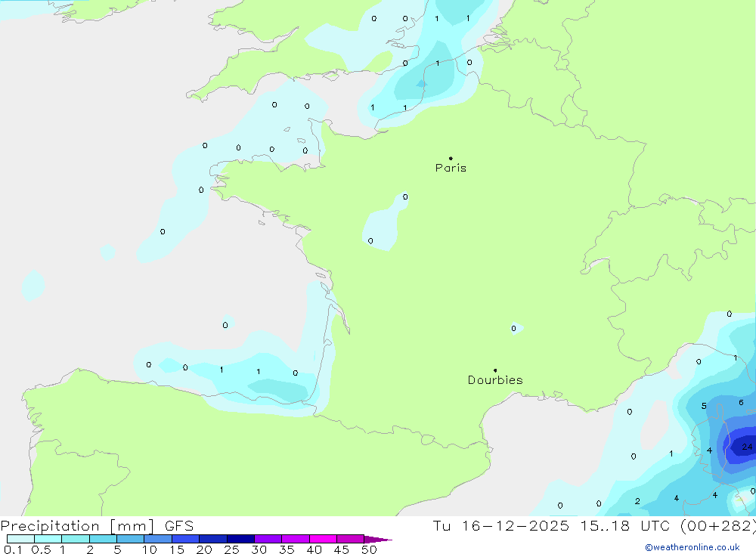Click the forecast date Tu 16-12-2025 text
The height and width of the screenshot is (554, 756).
500,525
